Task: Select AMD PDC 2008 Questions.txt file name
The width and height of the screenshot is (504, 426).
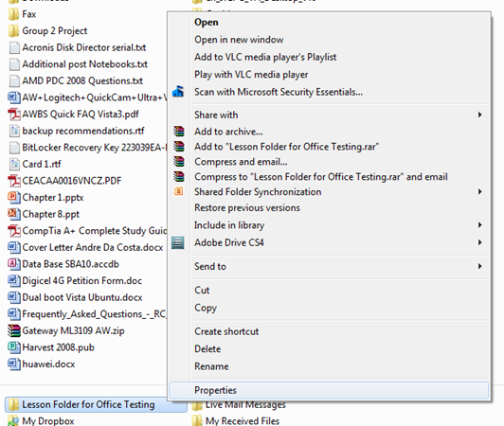Action: (82, 81)
